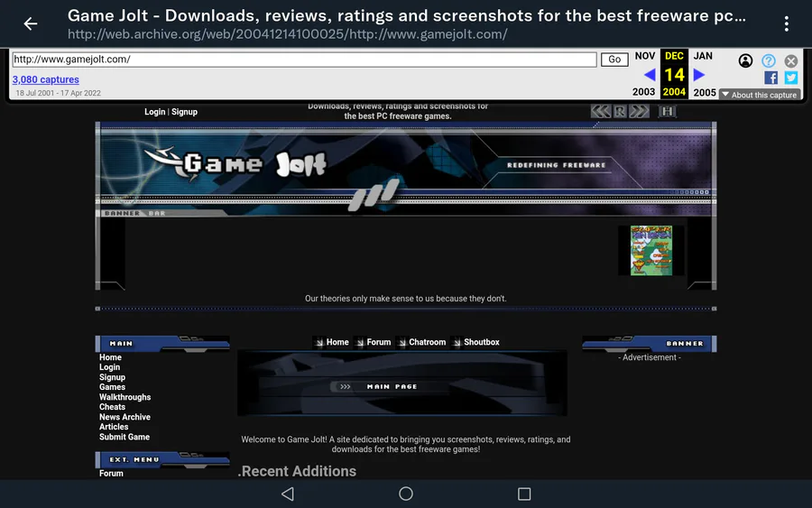Click the '- Advertisement -' label
Viewport: 812px width, 508px height.
click(x=650, y=357)
